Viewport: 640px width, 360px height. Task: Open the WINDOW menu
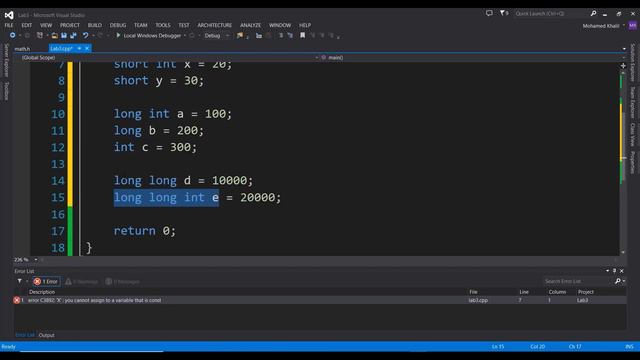[280, 25]
